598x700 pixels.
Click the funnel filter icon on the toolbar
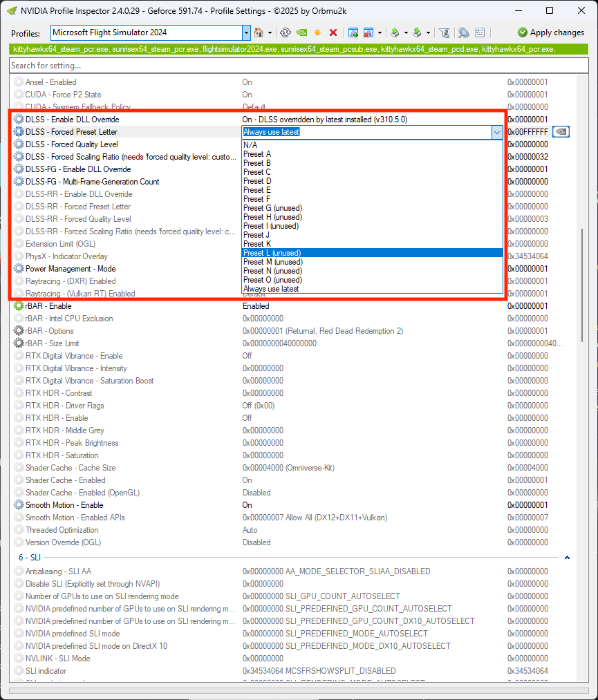(445, 32)
